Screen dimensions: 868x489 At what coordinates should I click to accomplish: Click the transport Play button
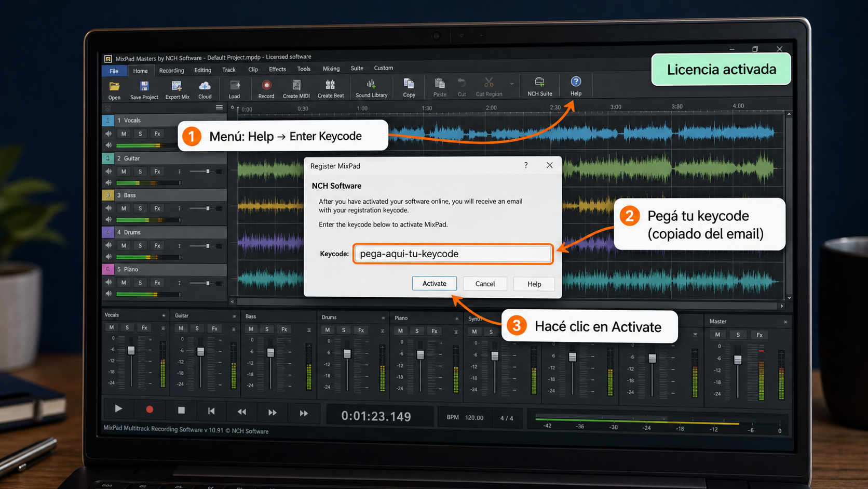point(118,409)
